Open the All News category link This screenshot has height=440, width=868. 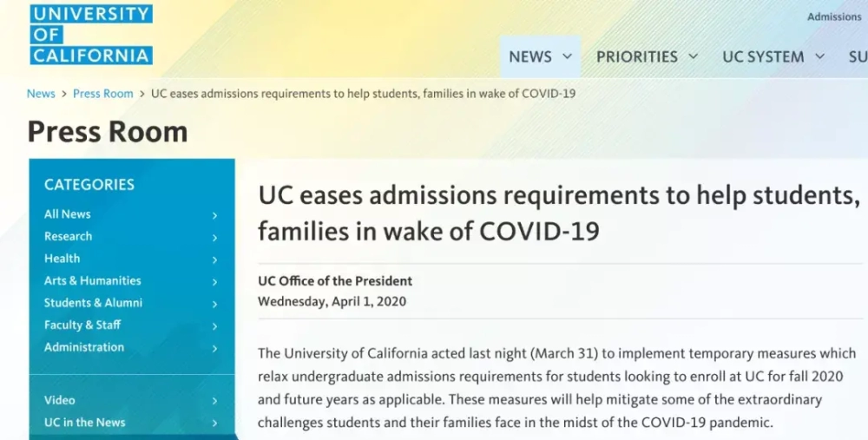[x=68, y=214]
